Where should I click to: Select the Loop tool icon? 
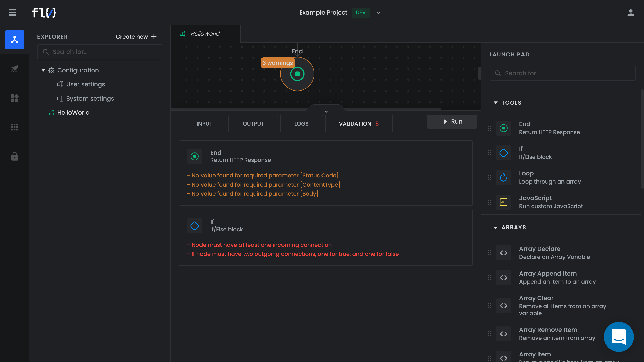[503, 177]
